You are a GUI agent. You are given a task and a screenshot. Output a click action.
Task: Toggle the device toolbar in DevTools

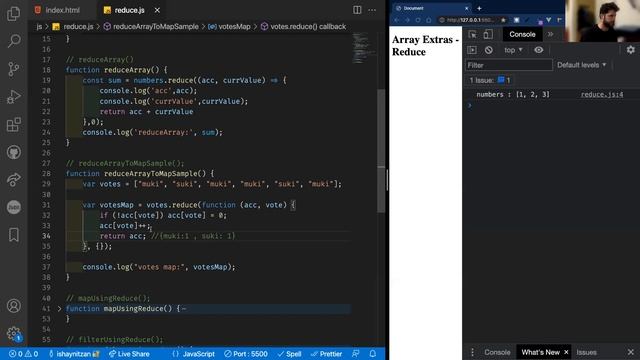point(488,34)
